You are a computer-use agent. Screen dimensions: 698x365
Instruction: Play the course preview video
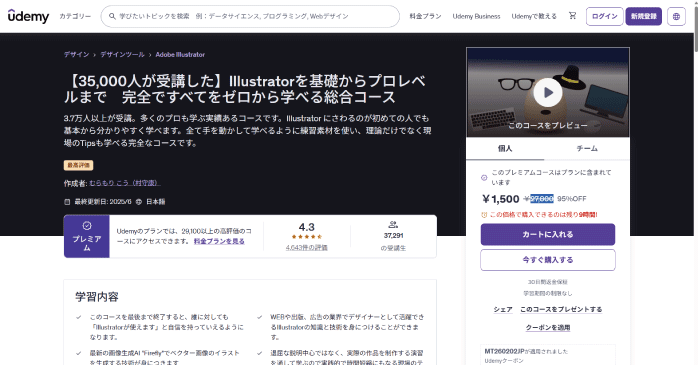(x=548, y=92)
